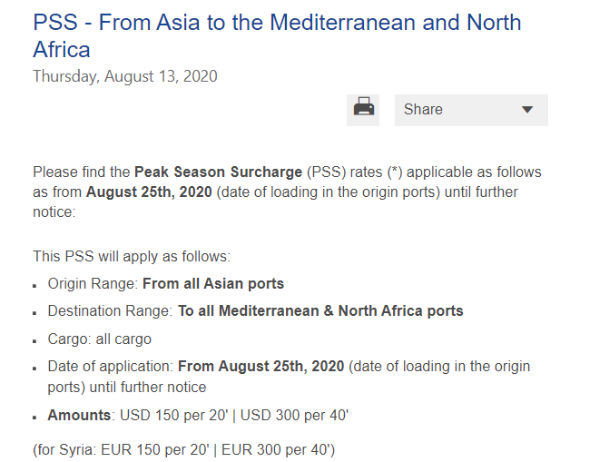This screenshot has height=462, width=600.
Task: Click the Syria EUR rates line
Action: point(184,450)
